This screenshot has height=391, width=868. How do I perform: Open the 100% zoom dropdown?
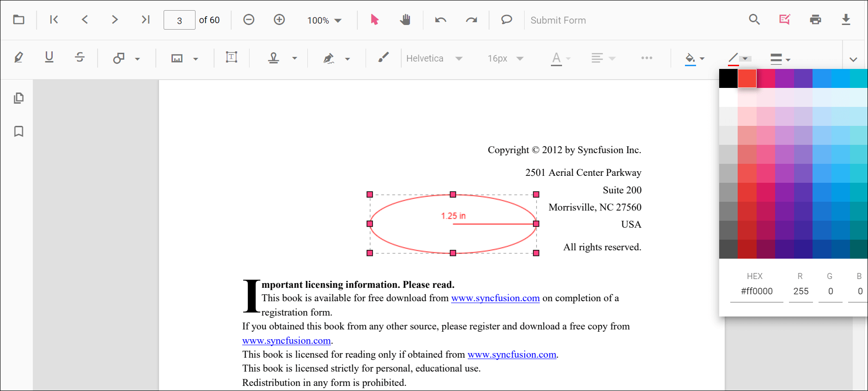pyautogui.click(x=324, y=20)
